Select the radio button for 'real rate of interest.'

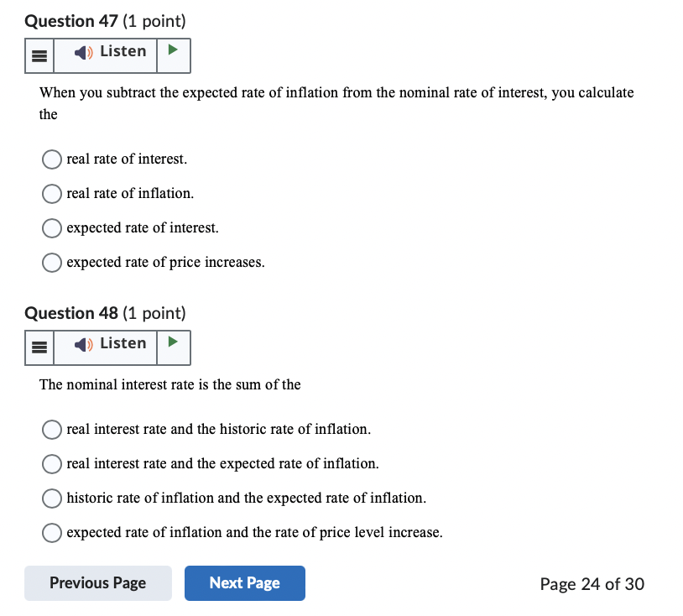(x=51, y=159)
